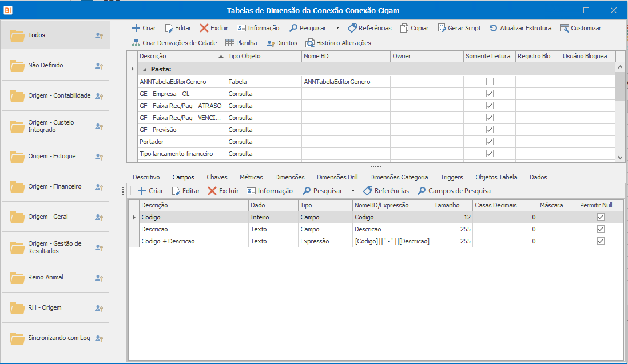This screenshot has width=628, height=364.
Task: Click the row indicator arrow beside Codigo
Action: point(134,217)
